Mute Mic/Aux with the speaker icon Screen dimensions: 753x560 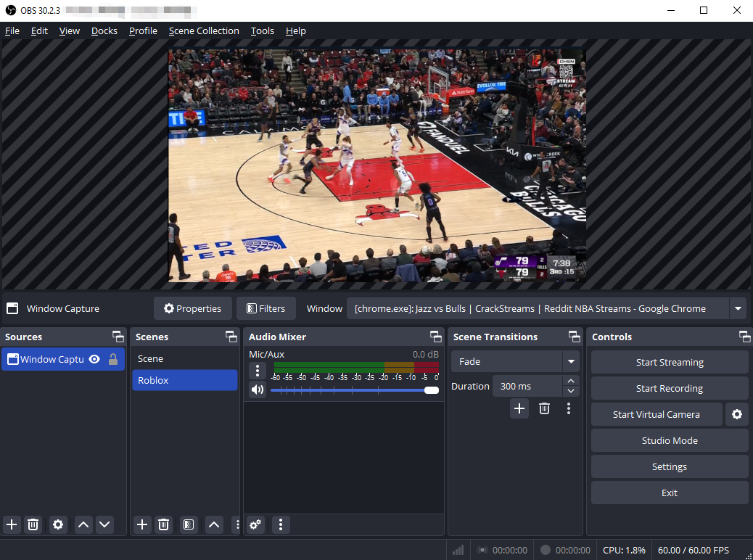[258, 390]
